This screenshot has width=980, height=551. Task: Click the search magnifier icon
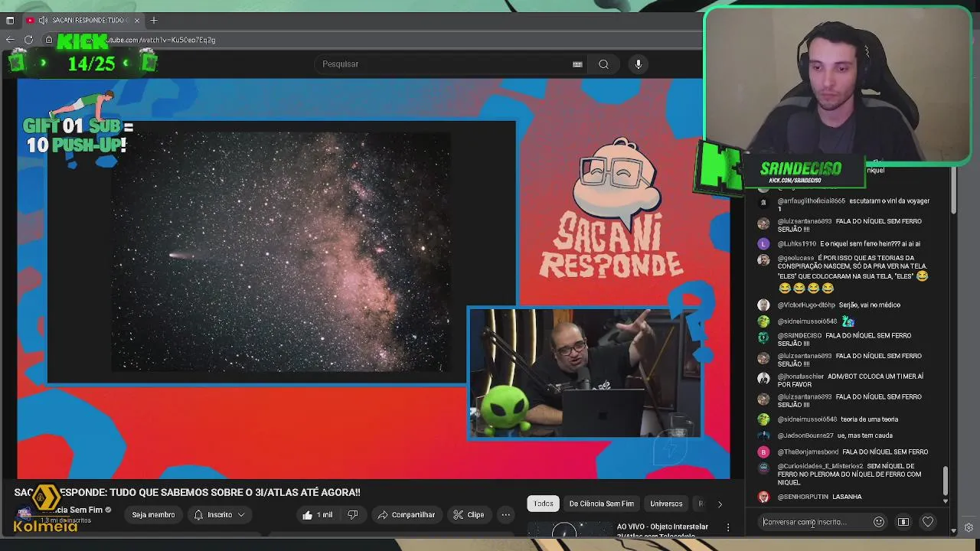click(x=603, y=64)
